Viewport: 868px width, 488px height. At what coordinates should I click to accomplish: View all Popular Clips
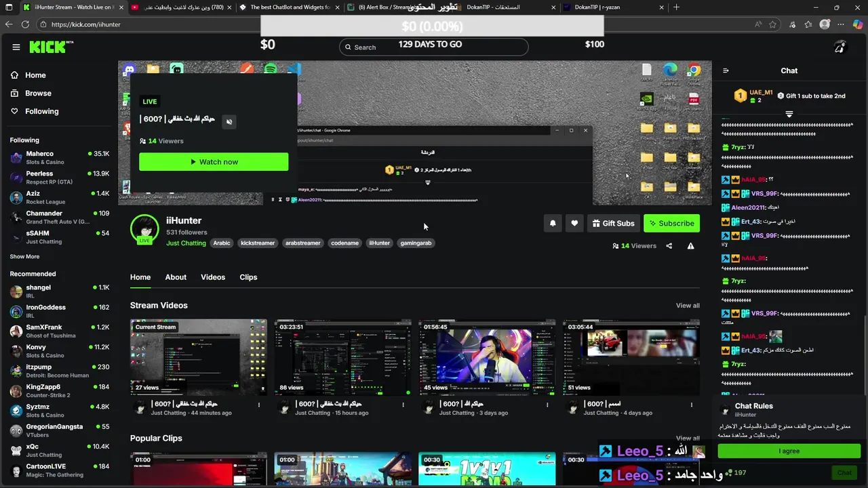(688, 438)
